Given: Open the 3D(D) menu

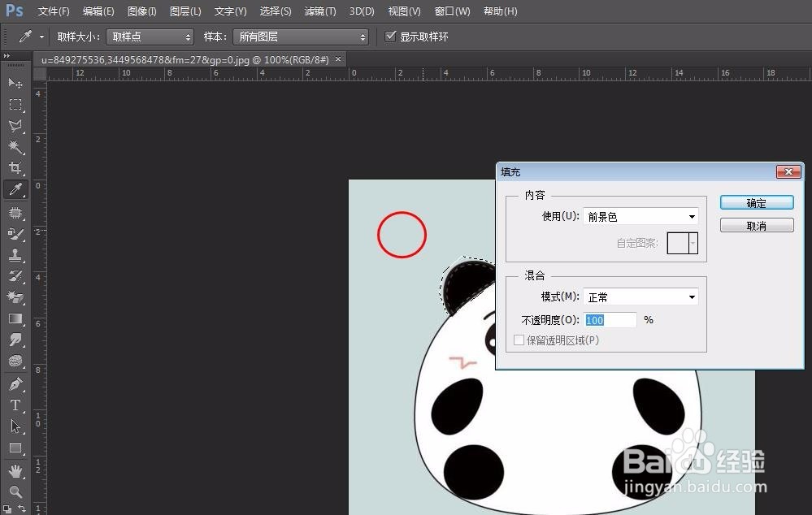Looking at the screenshot, I should point(362,11).
